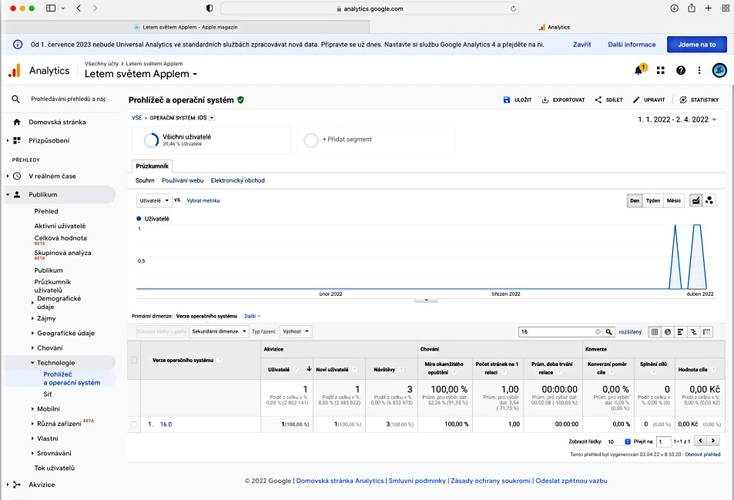The image size is (734, 500).
Task: Open the Síť report in sidebar
Action: (48, 394)
